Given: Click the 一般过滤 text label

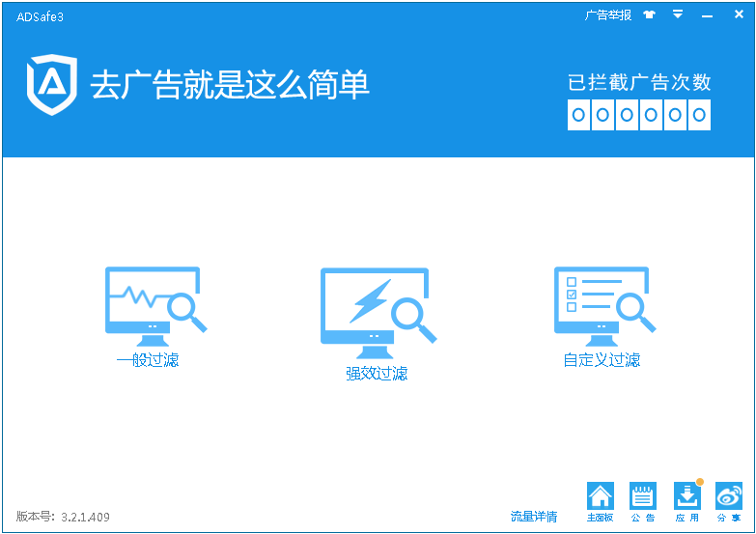Looking at the screenshot, I should (148, 360).
